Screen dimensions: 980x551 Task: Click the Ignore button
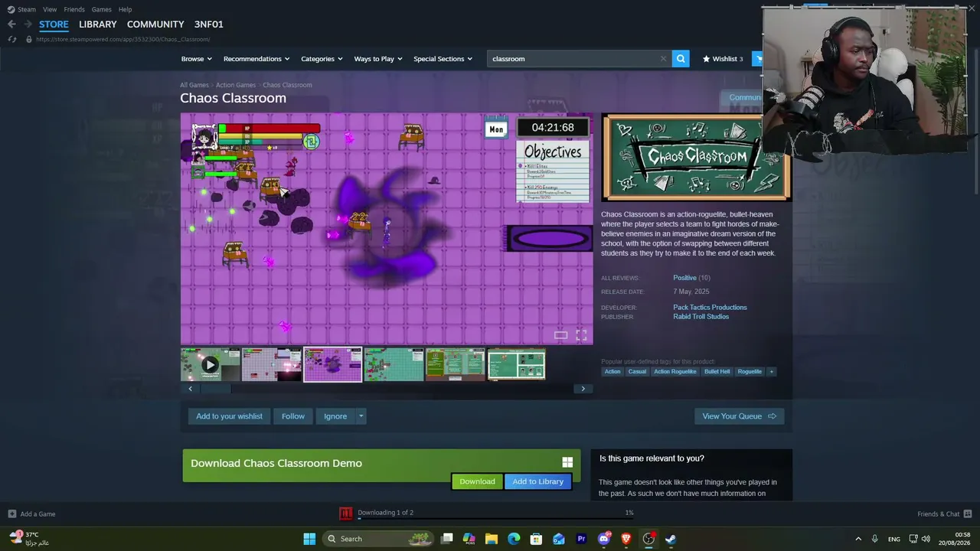point(335,416)
